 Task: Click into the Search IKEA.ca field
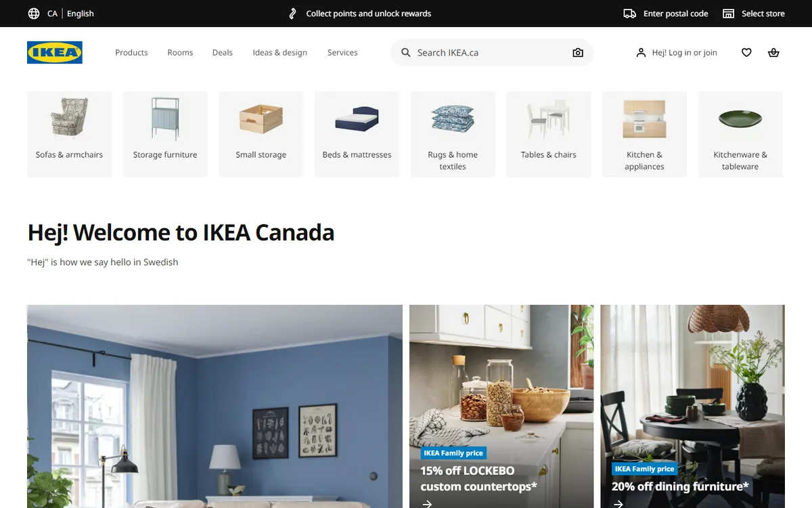coord(492,52)
